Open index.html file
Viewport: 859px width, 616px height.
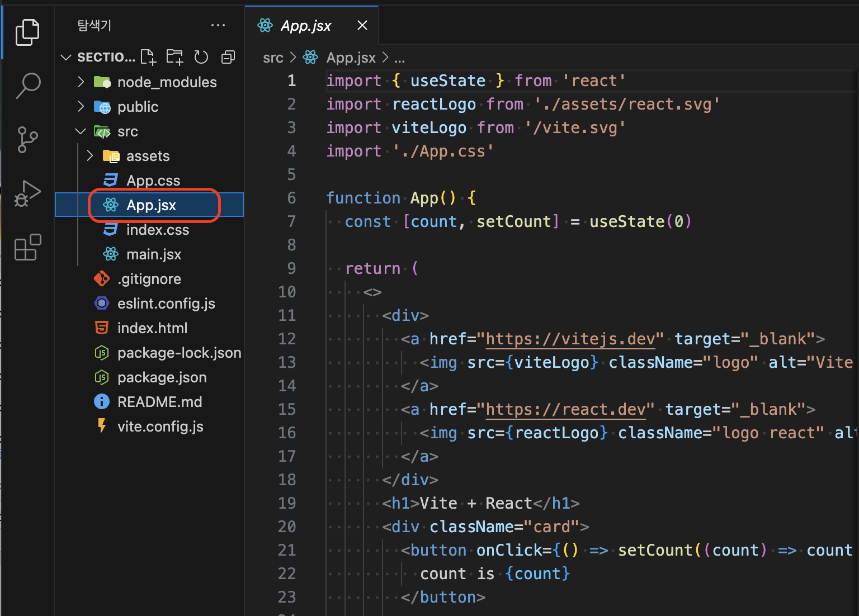click(x=149, y=328)
